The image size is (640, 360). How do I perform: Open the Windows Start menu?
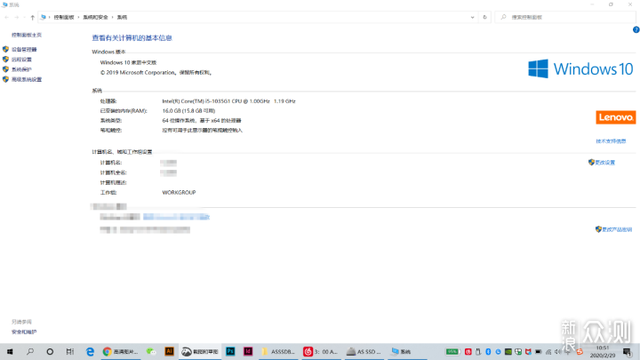[x=10, y=351]
